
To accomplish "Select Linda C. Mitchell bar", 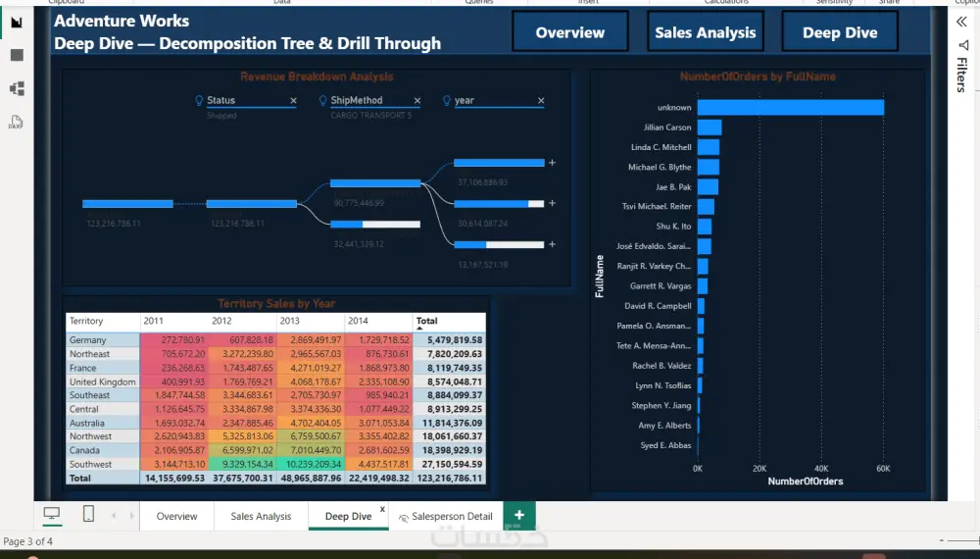I will point(709,147).
